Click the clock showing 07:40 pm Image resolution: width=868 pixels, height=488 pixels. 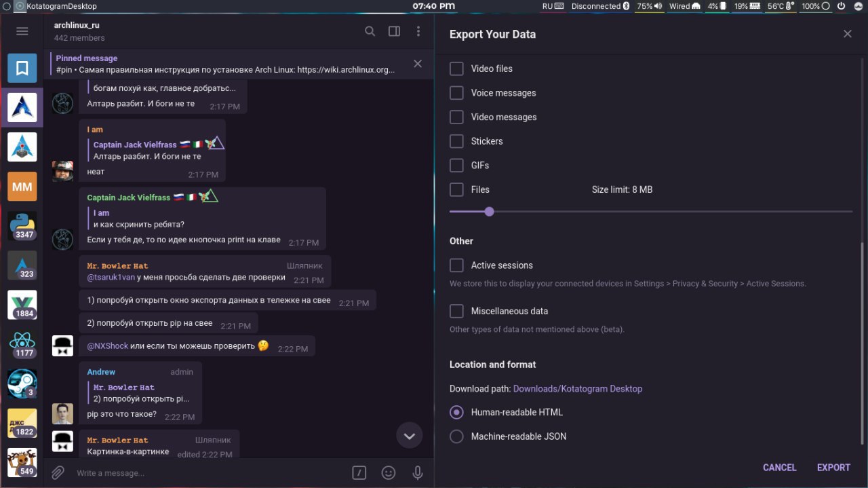click(x=433, y=6)
